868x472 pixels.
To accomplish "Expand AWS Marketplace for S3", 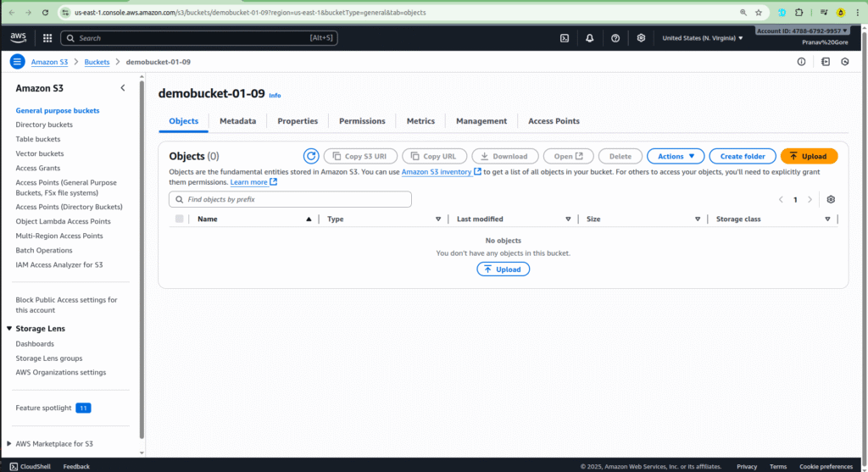I will pos(8,443).
